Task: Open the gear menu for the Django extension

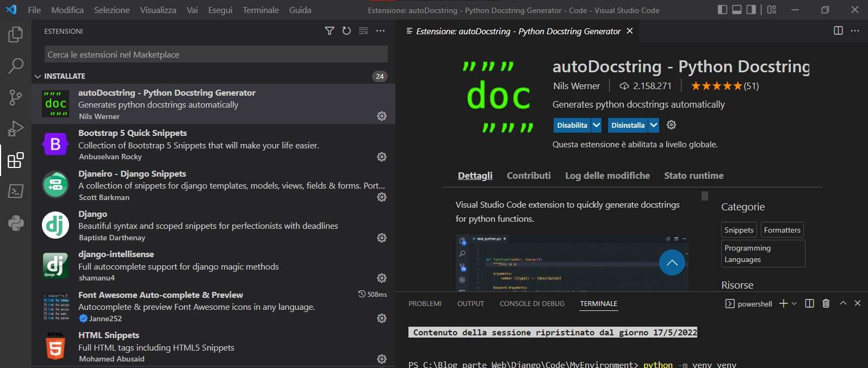Action: (x=382, y=238)
